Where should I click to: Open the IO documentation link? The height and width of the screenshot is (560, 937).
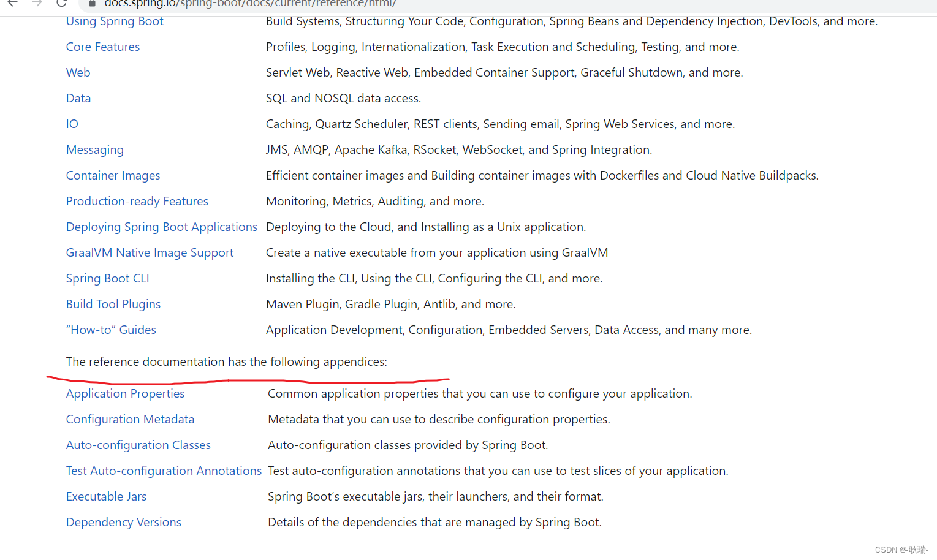72,124
